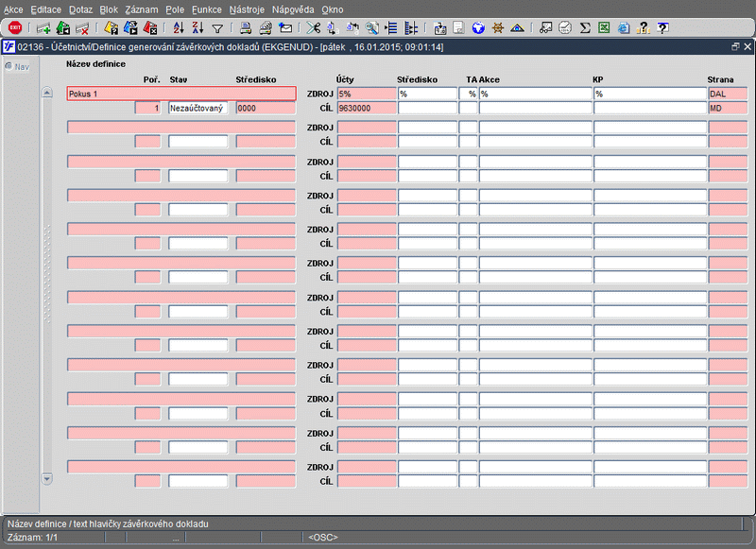Click the sort descending Z-A icon

pyautogui.click(x=197, y=28)
